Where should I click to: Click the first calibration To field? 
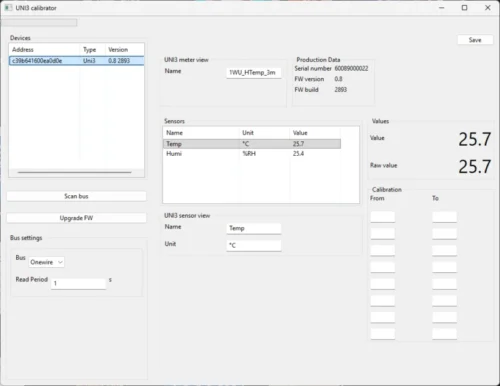(444, 217)
